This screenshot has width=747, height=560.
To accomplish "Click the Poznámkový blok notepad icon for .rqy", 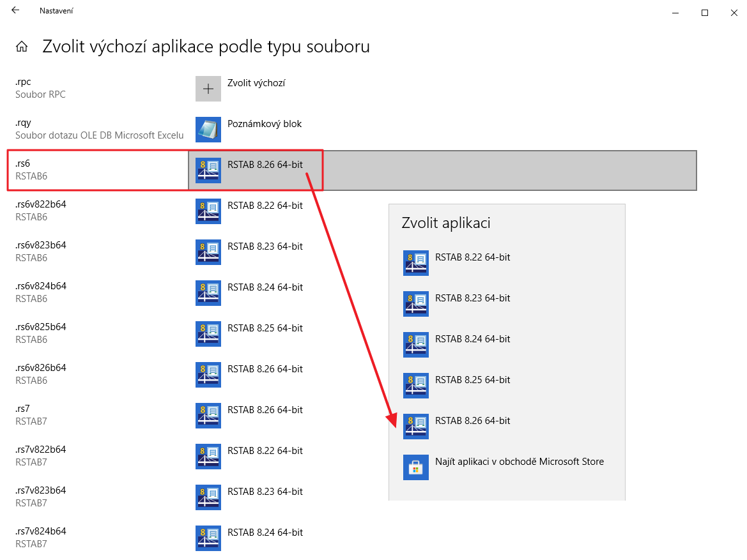I will pos(208,129).
